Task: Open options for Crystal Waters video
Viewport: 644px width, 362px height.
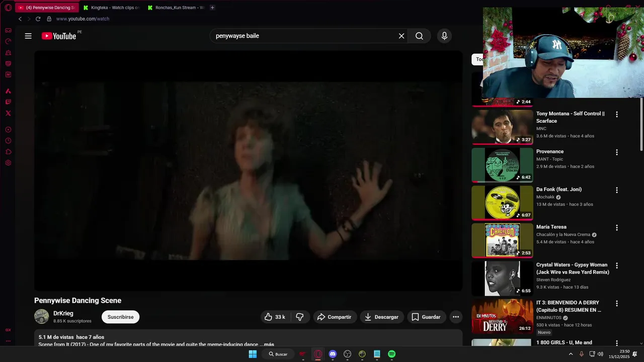Action: coord(617,265)
